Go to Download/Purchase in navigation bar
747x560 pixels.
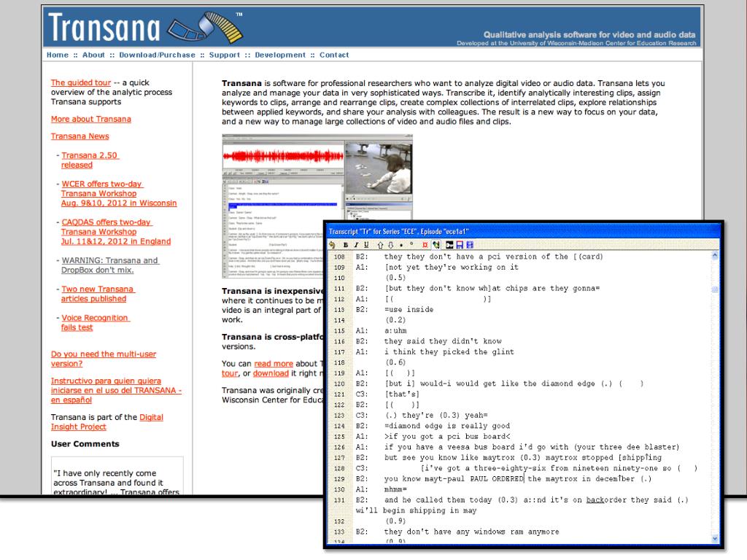(x=158, y=55)
